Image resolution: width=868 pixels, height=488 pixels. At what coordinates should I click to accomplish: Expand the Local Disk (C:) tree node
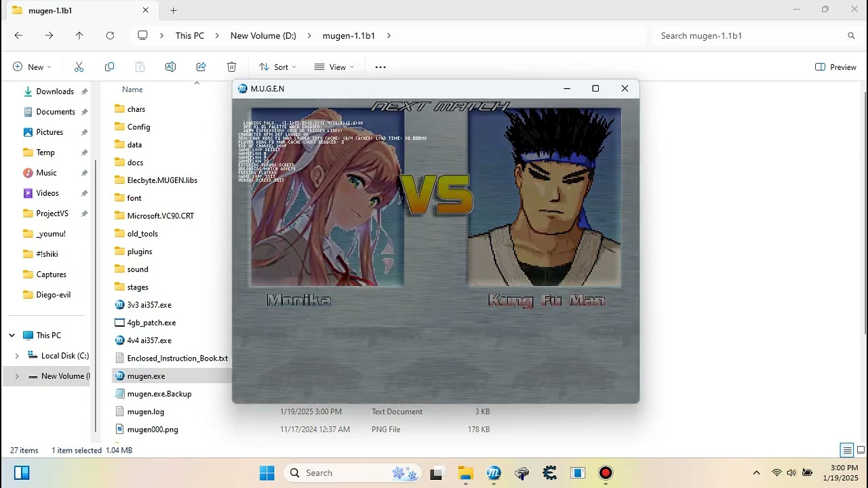click(x=17, y=356)
